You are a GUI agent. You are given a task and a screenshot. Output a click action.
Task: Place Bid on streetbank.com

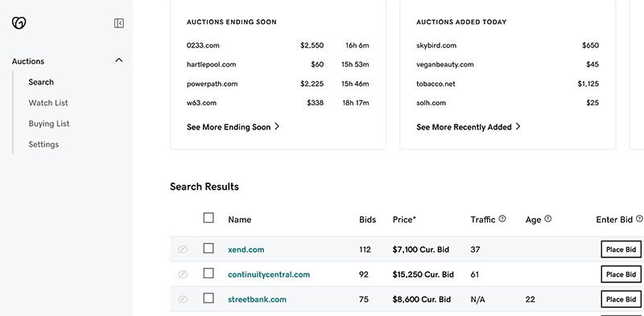[x=621, y=300]
